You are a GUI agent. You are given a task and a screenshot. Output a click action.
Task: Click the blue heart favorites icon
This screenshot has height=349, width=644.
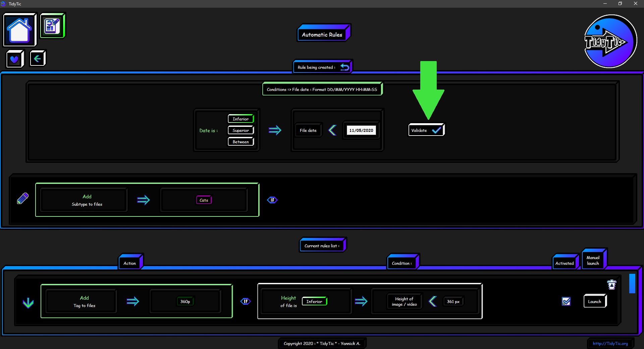pyautogui.click(x=14, y=59)
